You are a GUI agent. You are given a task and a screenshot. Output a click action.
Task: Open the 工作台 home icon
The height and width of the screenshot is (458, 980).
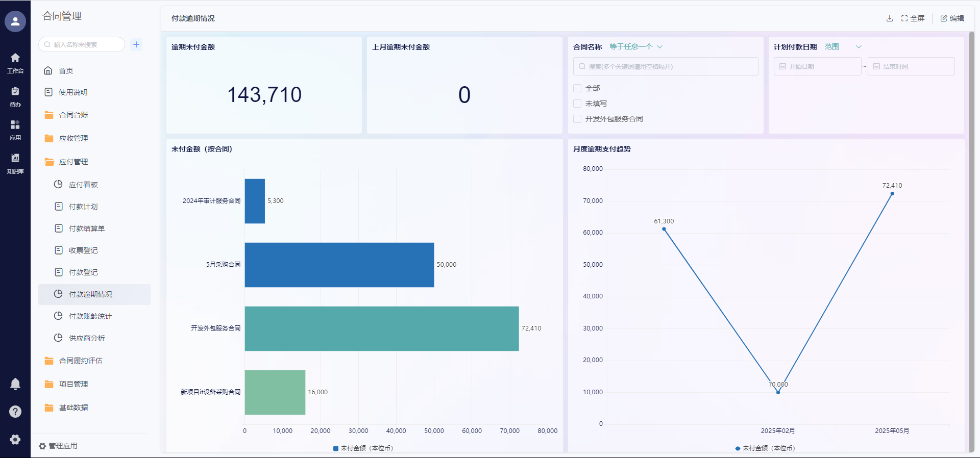(15, 63)
